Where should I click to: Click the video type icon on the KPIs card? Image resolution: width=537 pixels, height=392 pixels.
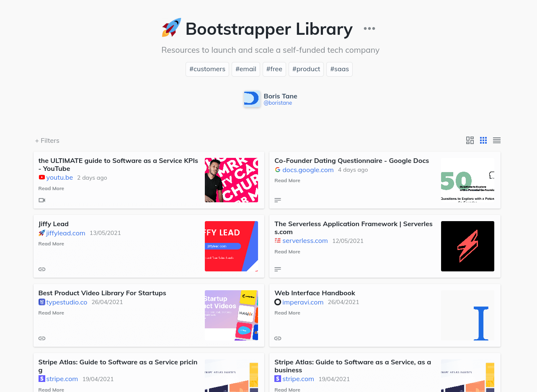pos(42,200)
